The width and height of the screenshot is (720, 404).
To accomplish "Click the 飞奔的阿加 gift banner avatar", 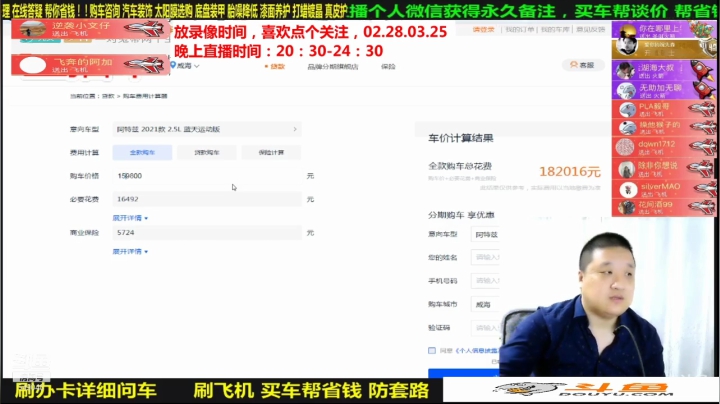I will [33, 65].
